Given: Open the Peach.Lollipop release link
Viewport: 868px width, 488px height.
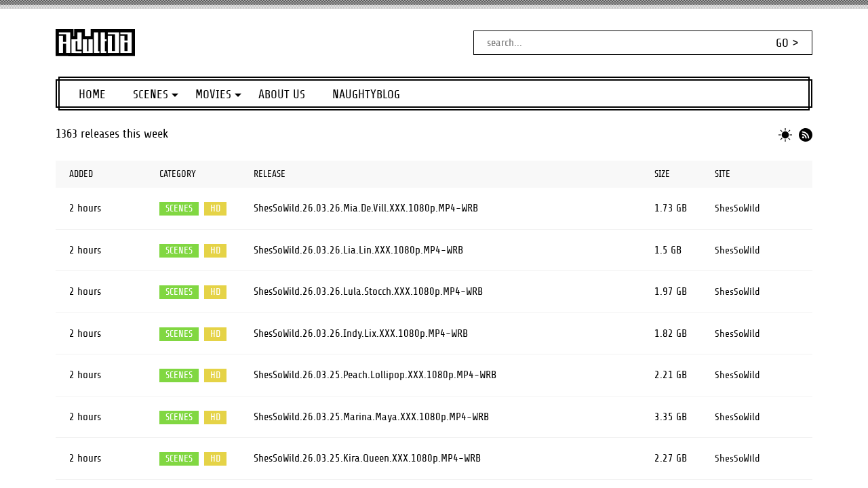Looking at the screenshot, I should tap(375, 375).
